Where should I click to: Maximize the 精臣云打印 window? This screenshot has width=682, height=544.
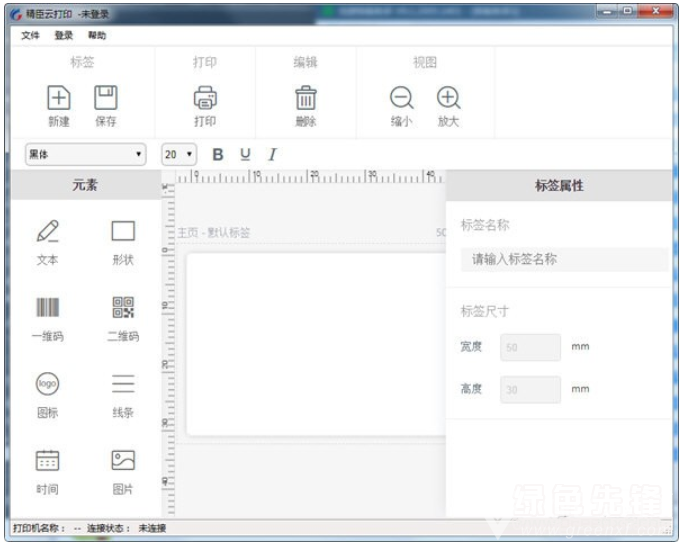628,11
